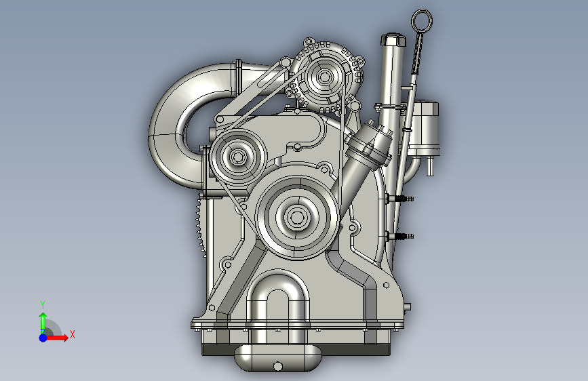Screen dimensions: 588x381
Task: Click the blue Z axis ball at the triad origin
Action: (x=43, y=338)
